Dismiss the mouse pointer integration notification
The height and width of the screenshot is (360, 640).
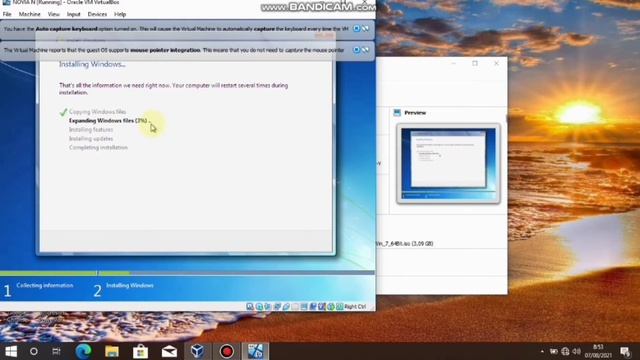[356, 50]
